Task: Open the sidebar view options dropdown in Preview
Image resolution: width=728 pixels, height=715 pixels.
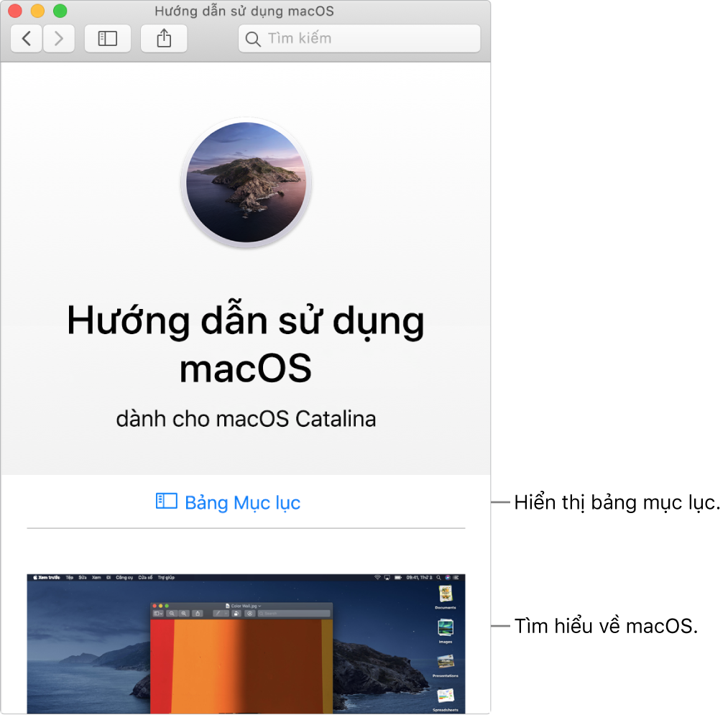Action: pyautogui.click(x=161, y=613)
